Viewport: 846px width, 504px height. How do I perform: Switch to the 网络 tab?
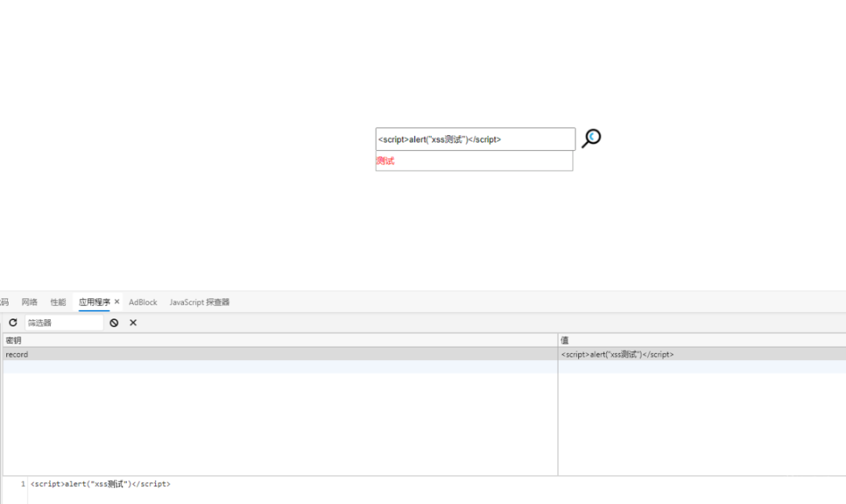pyautogui.click(x=29, y=302)
